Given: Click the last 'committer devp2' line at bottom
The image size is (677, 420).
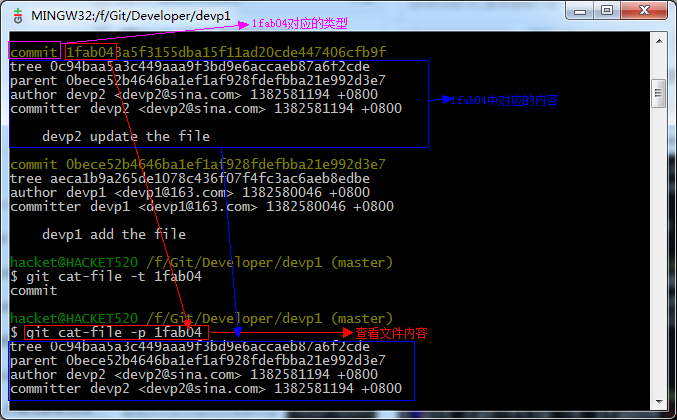Looking at the screenshot, I should (x=206, y=388).
